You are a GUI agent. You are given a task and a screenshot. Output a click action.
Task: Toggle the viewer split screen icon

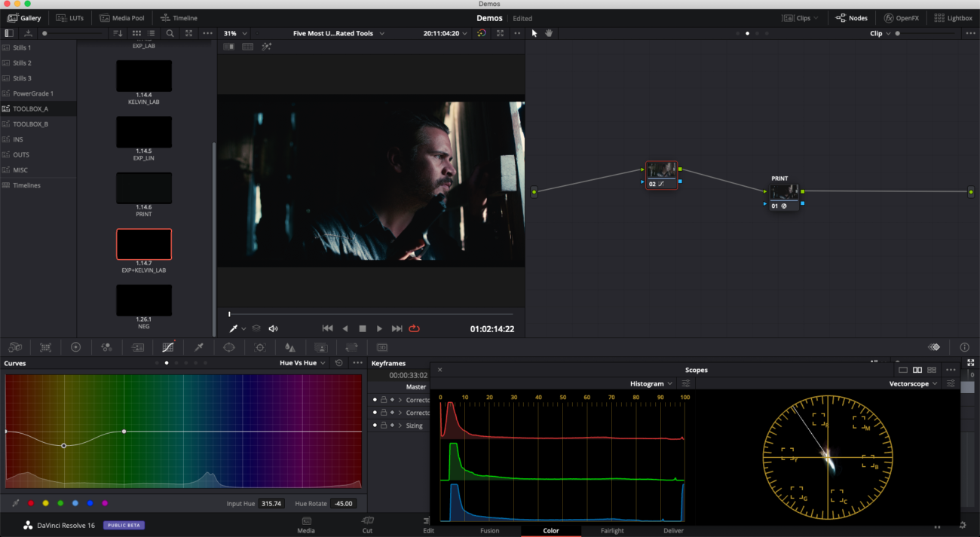[x=247, y=47]
